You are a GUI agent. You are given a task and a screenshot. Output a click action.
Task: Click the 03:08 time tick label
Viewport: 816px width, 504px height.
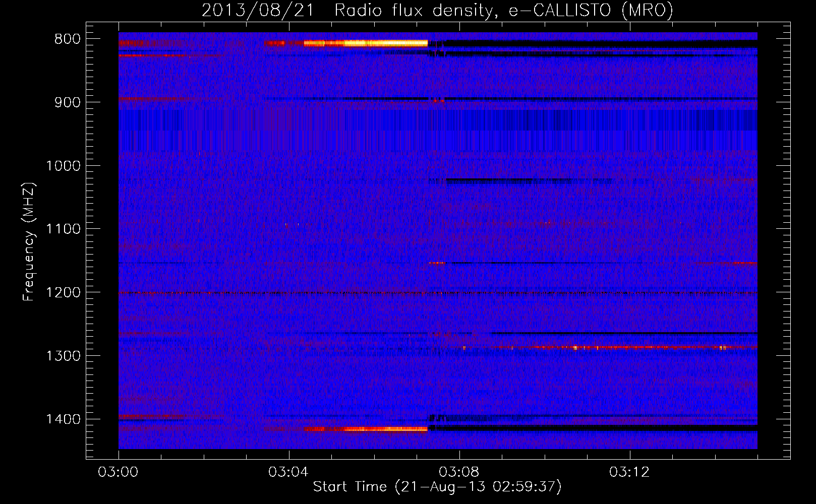coord(459,472)
